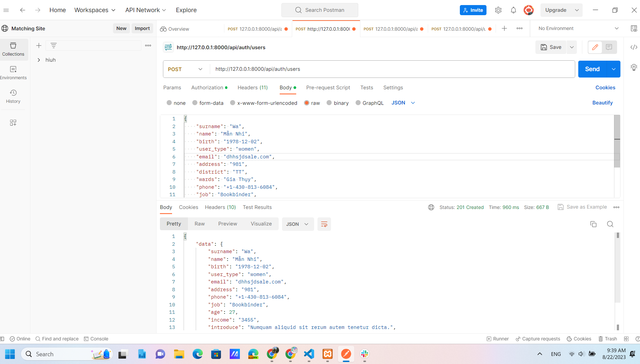Open the Windows Start menu
This screenshot has height=364, width=640.
(x=10, y=354)
